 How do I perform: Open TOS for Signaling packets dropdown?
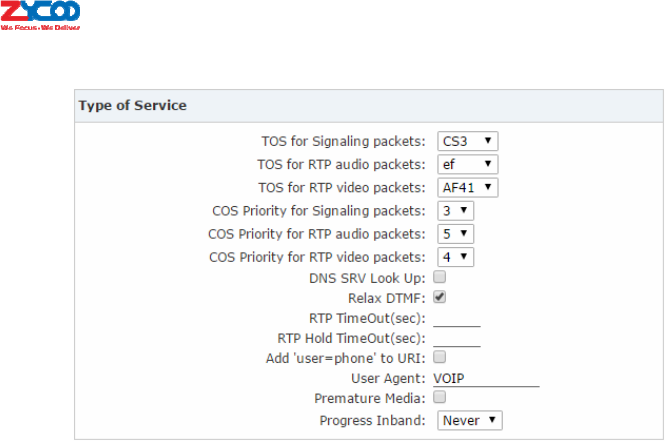468,141
